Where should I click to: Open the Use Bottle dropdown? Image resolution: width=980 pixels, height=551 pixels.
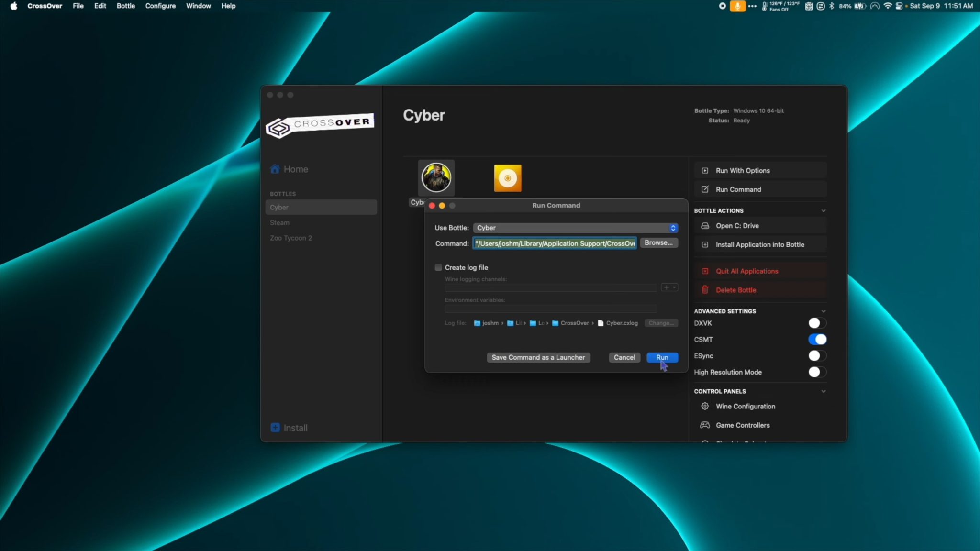(575, 228)
